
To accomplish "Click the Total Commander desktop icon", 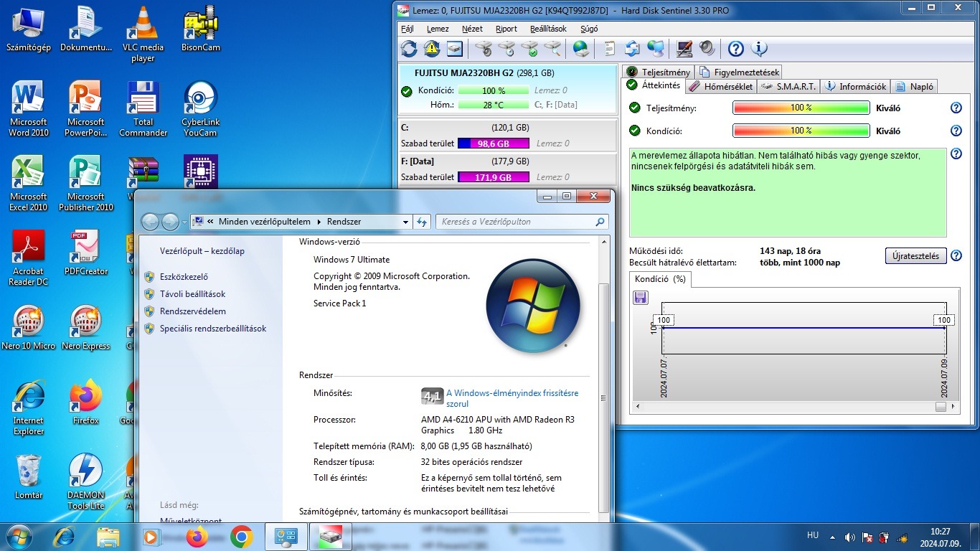I will pos(143,108).
